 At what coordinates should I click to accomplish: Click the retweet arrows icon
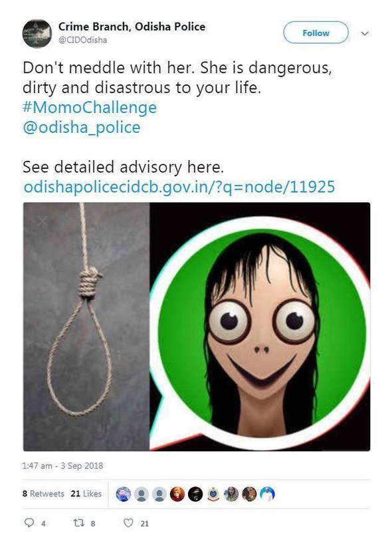click(x=78, y=522)
